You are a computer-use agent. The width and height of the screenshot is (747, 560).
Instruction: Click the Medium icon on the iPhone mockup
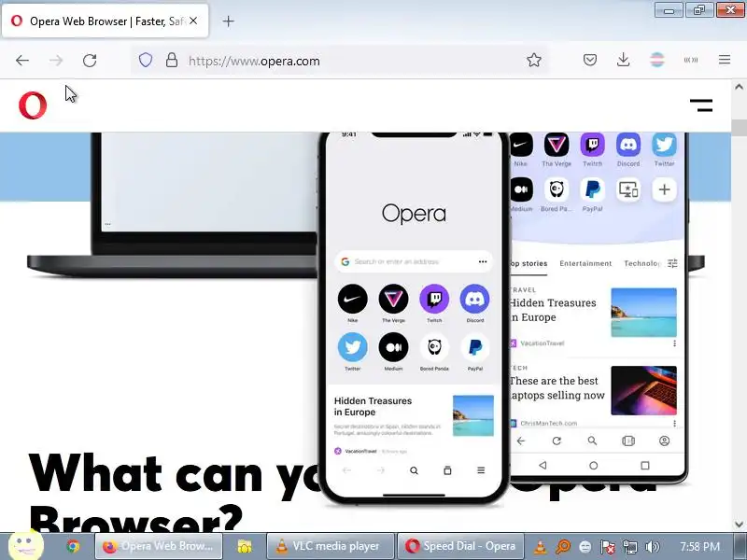[393, 347]
